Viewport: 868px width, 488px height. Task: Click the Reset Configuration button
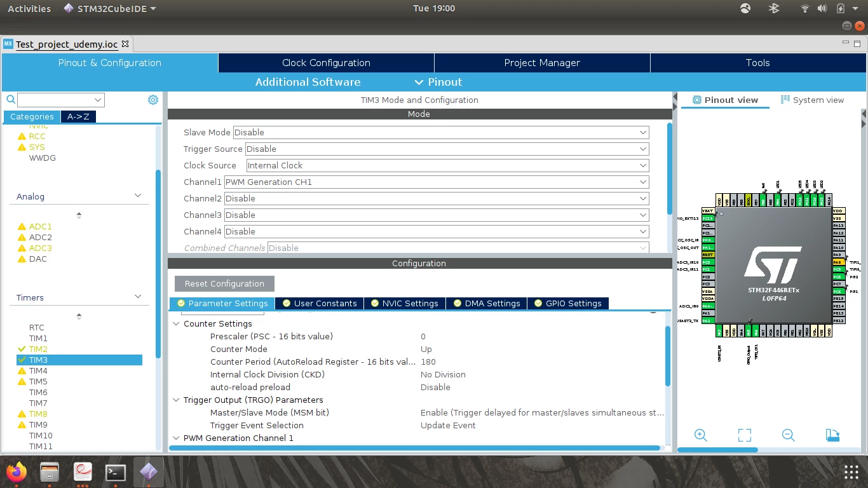[x=224, y=283]
